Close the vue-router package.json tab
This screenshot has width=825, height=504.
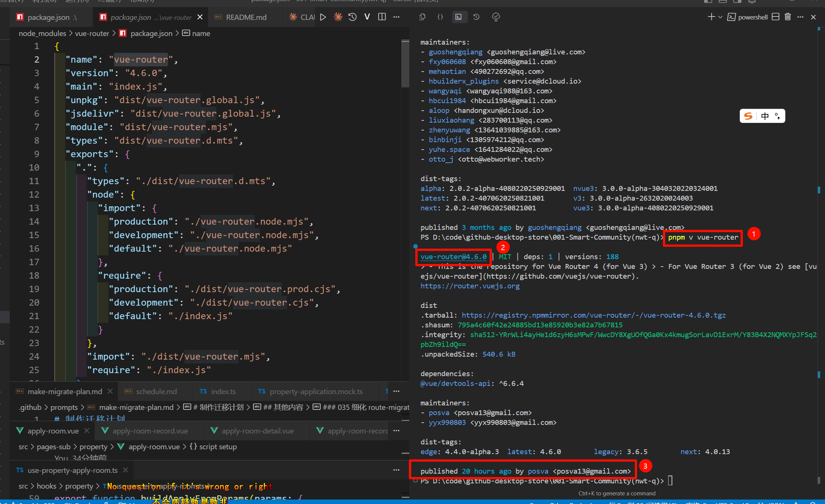[200, 17]
